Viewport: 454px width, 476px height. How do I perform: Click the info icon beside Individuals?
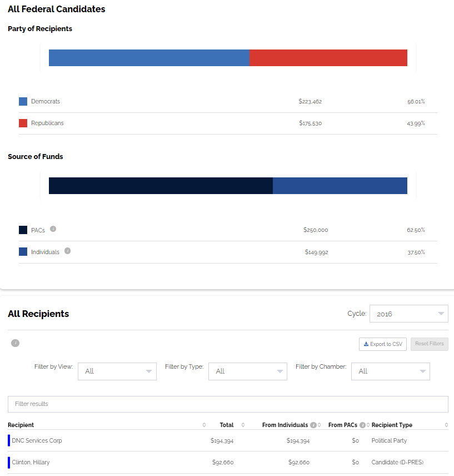coord(68,251)
